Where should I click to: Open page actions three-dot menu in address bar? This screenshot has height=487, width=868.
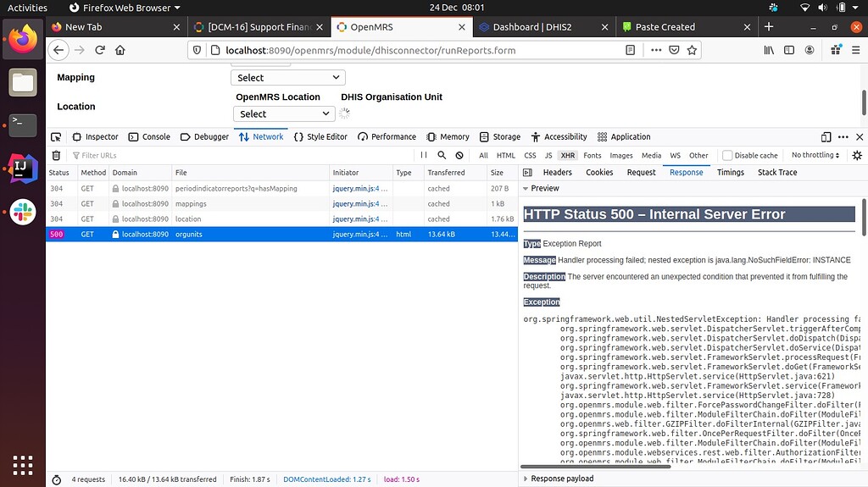pyautogui.click(x=656, y=50)
